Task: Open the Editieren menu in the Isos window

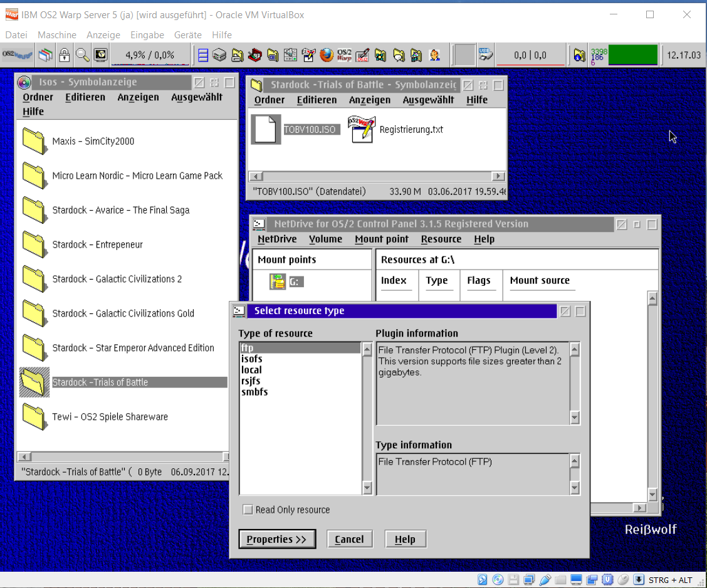Action: (85, 97)
